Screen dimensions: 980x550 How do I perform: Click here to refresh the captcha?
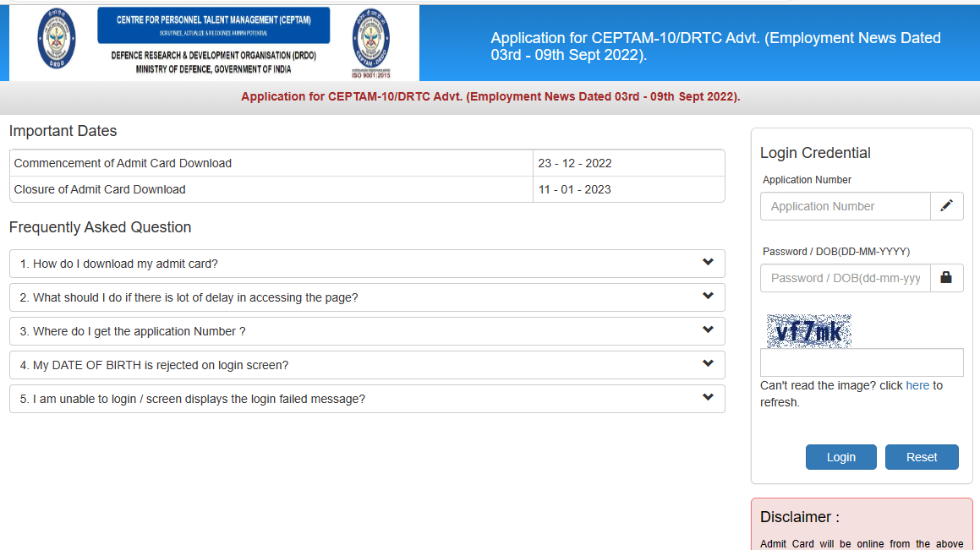click(917, 385)
